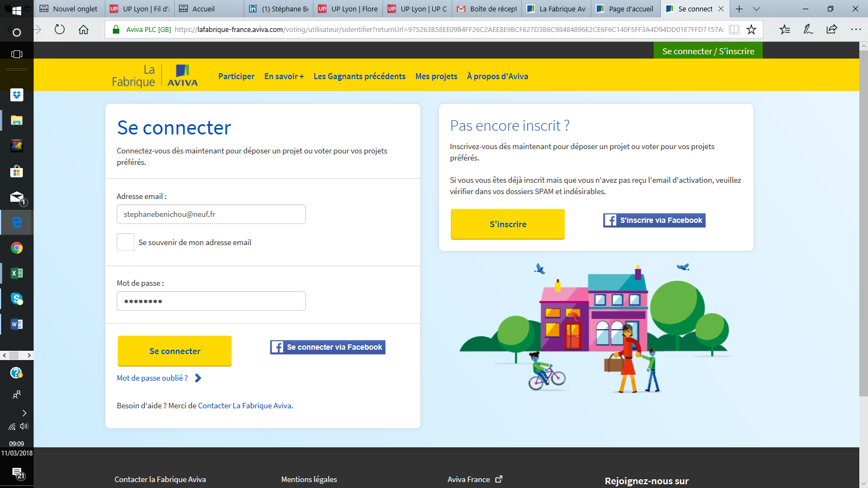This screenshot has height=488, width=868.
Task: Click the green padlock site security icon
Action: coord(116,29)
